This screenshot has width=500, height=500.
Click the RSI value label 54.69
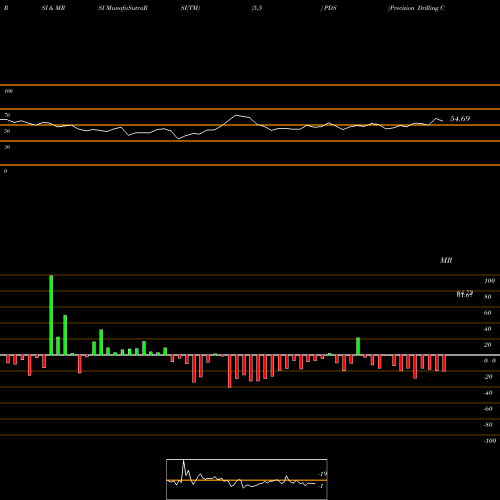pyautogui.click(x=460, y=119)
